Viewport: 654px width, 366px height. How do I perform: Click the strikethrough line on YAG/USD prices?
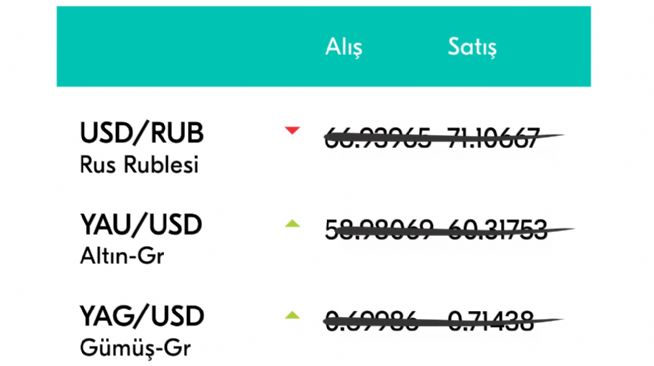click(443, 321)
